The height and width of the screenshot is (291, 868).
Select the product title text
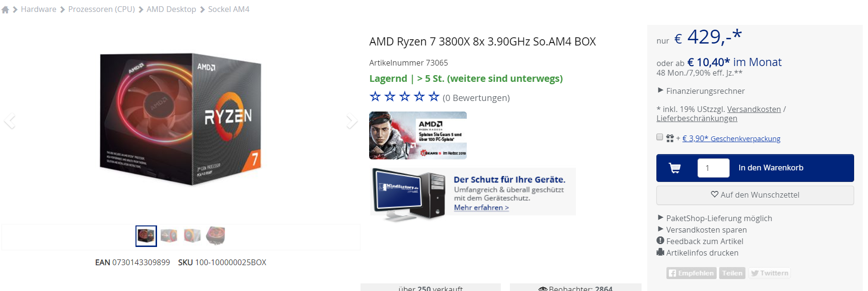point(483,42)
